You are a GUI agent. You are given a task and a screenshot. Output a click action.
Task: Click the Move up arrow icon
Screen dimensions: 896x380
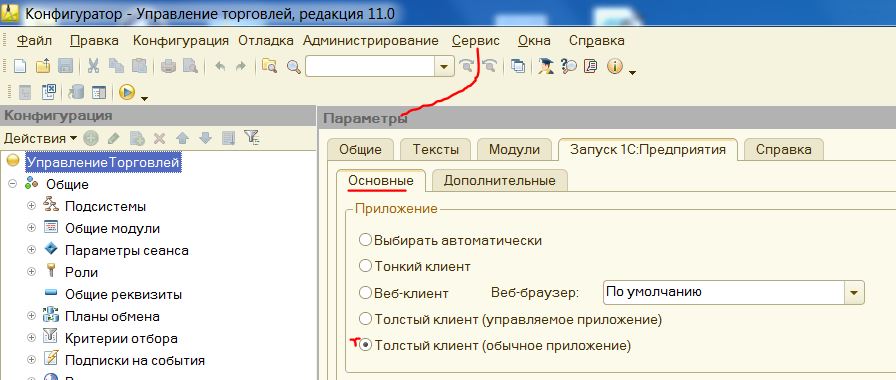tap(182, 138)
